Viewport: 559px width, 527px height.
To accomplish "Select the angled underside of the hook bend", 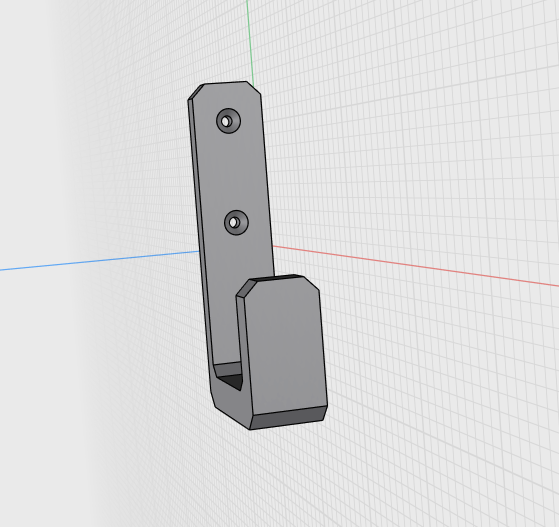I will point(231,406).
